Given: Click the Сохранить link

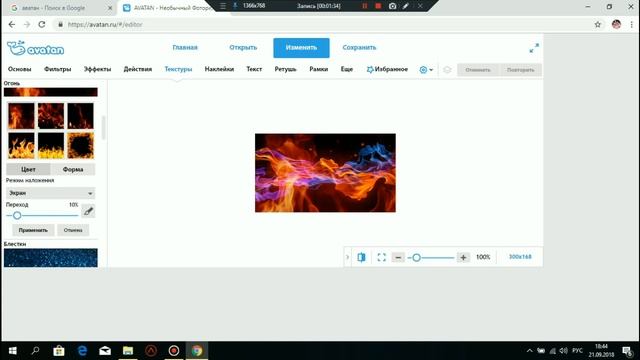Looking at the screenshot, I should pyautogui.click(x=359, y=48).
